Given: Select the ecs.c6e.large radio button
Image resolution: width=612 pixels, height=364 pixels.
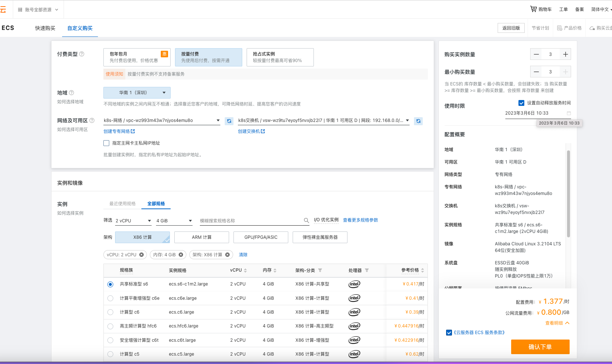Looking at the screenshot, I should coord(110,298).
